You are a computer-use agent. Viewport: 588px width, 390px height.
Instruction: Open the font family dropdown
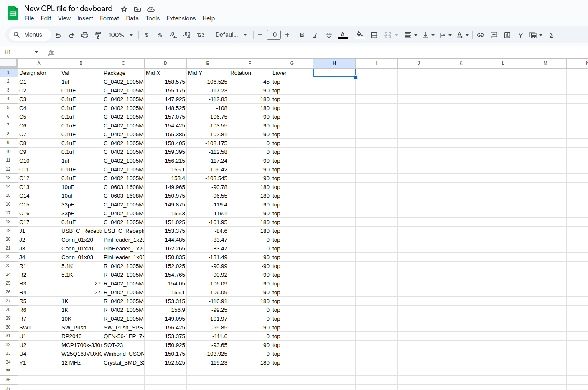click(231, 35)
